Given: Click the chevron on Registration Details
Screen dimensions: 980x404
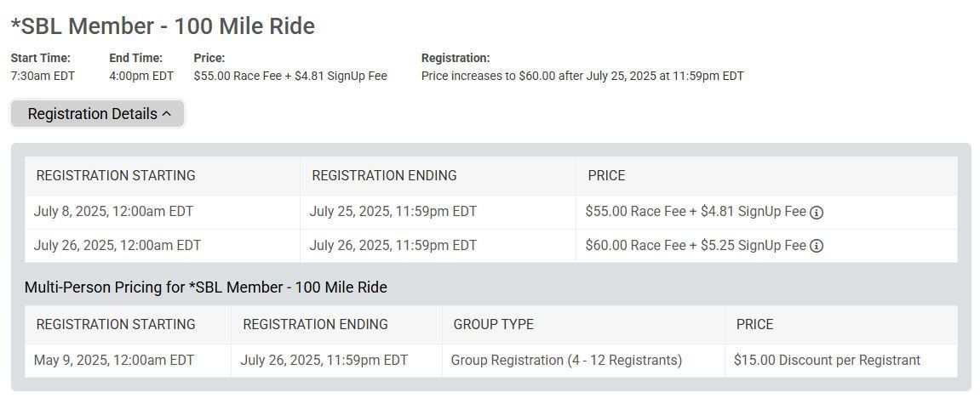Looking at the screenshot, I should tap(166, 114).
